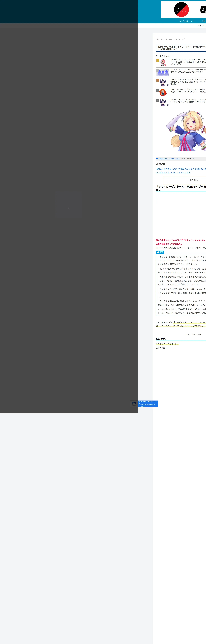Open the rank 4 しぐれうい article thumbnail
The height and width of the screenshot is (644, 206).
tap(163, 93)
